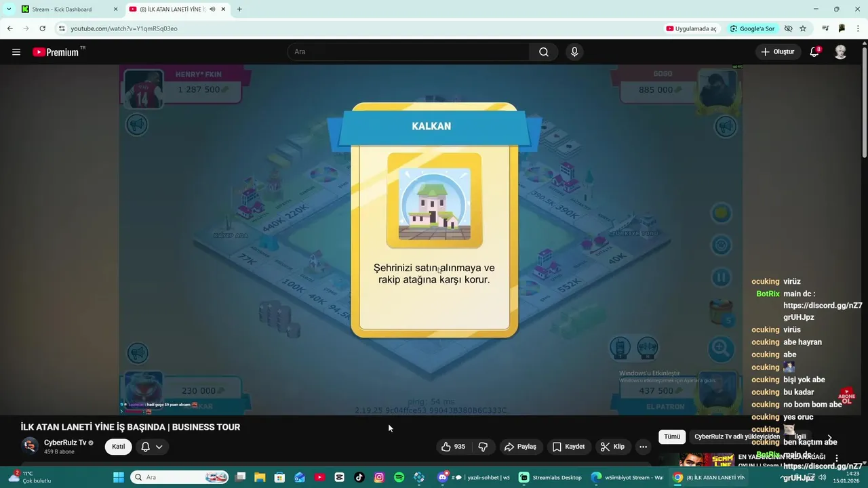Open weather widget showing 11°C
This screenshot has height=488, width=868.
click(x=31, y=477)
